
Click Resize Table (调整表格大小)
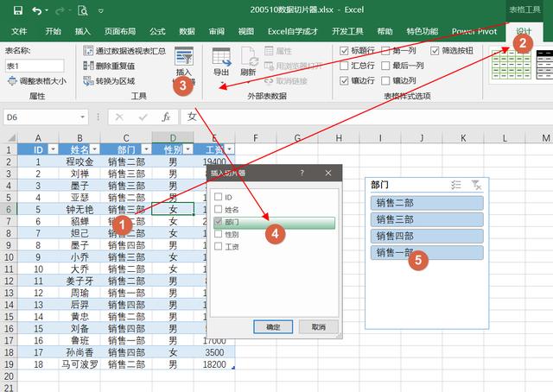(37, 81)
